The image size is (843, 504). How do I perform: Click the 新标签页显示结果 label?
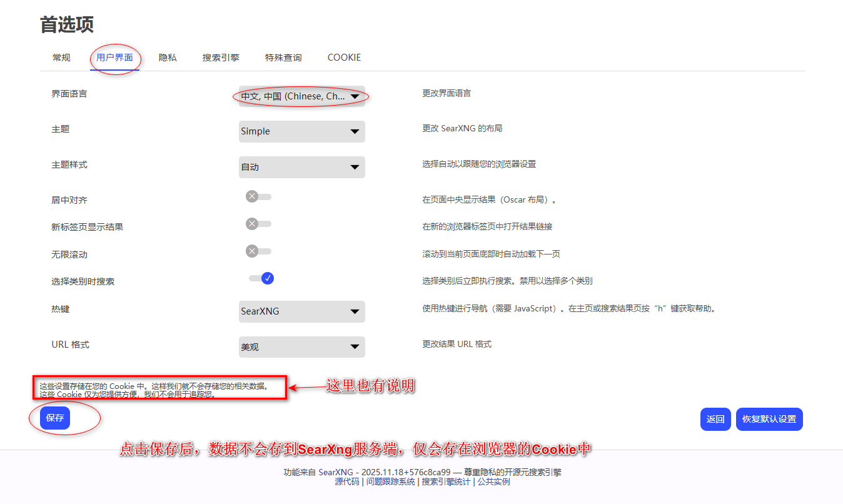click(x=87, y=227)
